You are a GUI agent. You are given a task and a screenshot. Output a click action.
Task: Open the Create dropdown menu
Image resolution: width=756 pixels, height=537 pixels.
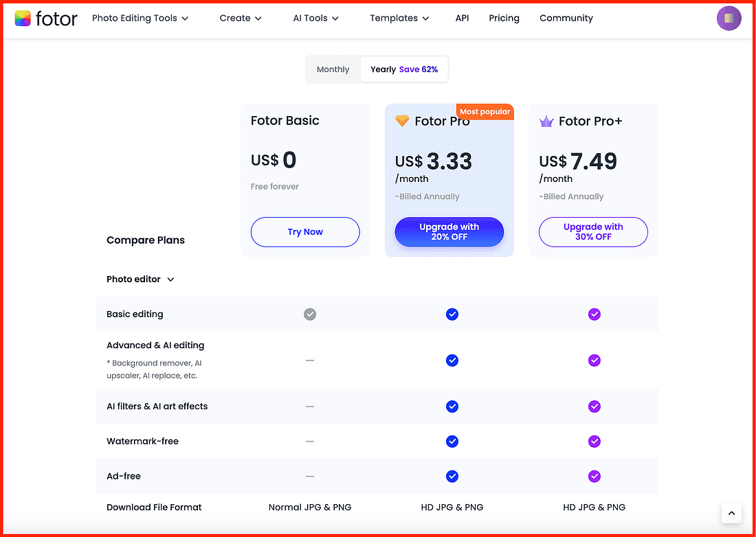pos(241,19)
